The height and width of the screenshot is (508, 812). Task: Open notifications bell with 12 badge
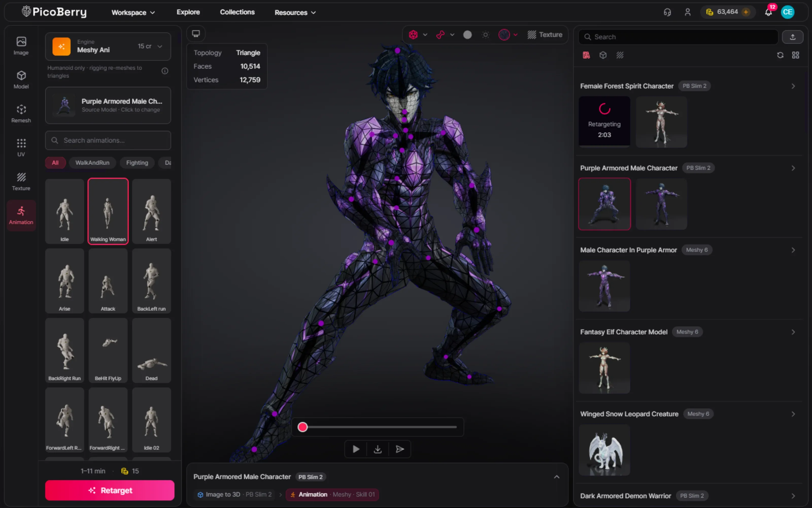pos(768,12)
